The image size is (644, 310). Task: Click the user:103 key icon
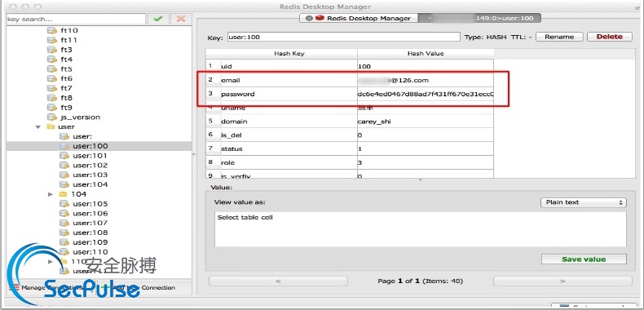click(x=64, y=175)
